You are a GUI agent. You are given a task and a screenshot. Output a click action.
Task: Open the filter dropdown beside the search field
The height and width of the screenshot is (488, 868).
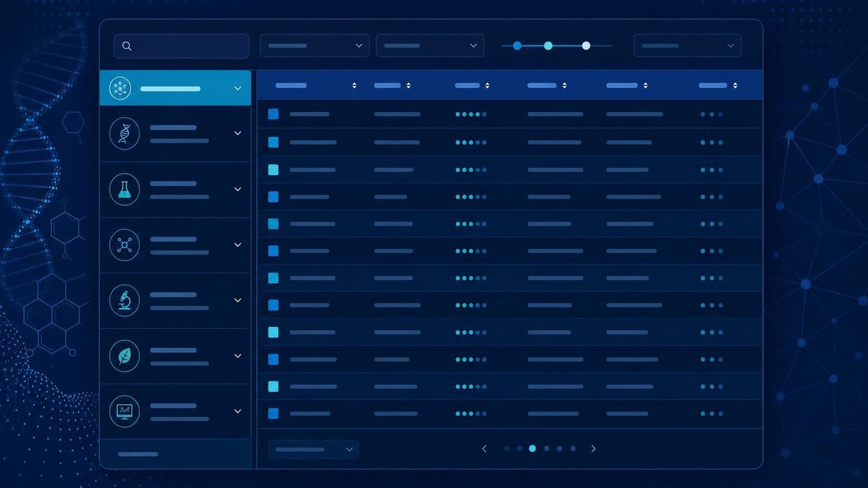click(x=315, y=46)
